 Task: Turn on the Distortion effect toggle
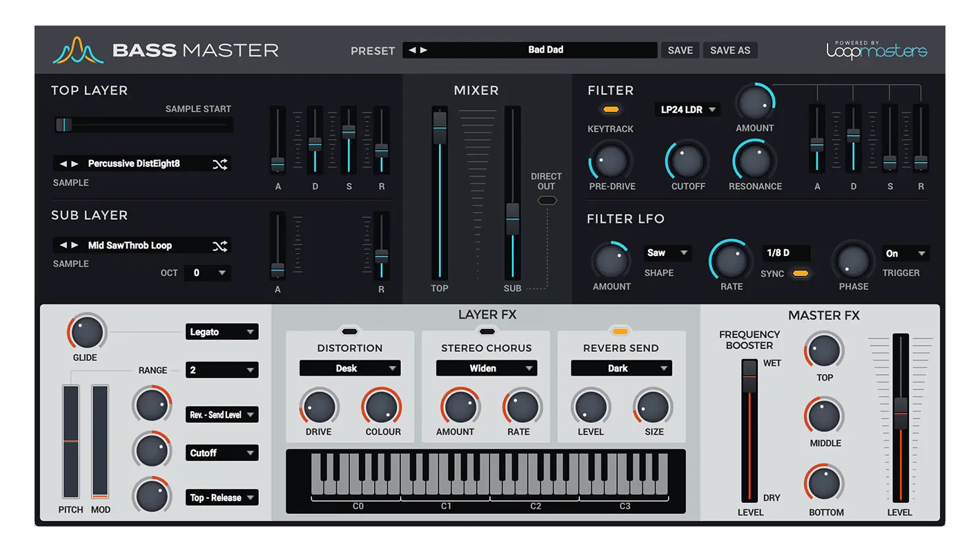point(349,331)
